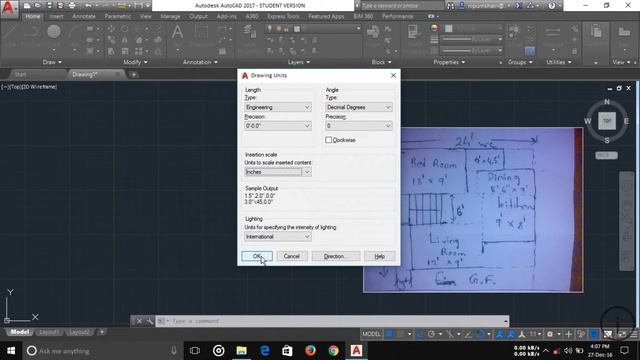Screen dimensions: 640x360
Task: Click the Windows Start button
Action: coord(11,351)
